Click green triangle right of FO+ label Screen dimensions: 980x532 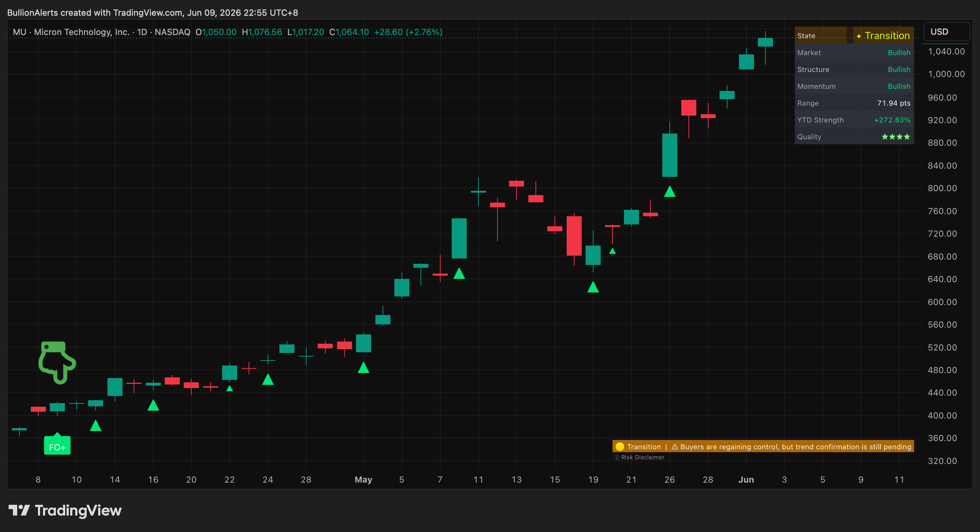[x=96, y=425]
